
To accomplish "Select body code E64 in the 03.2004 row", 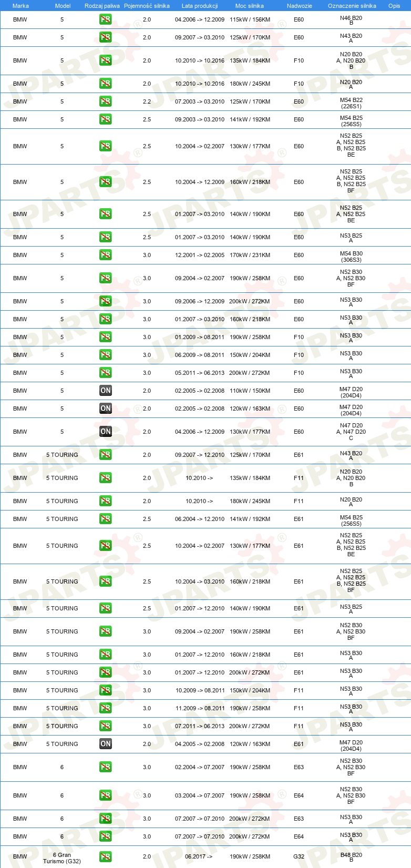I will pos(299,795).
